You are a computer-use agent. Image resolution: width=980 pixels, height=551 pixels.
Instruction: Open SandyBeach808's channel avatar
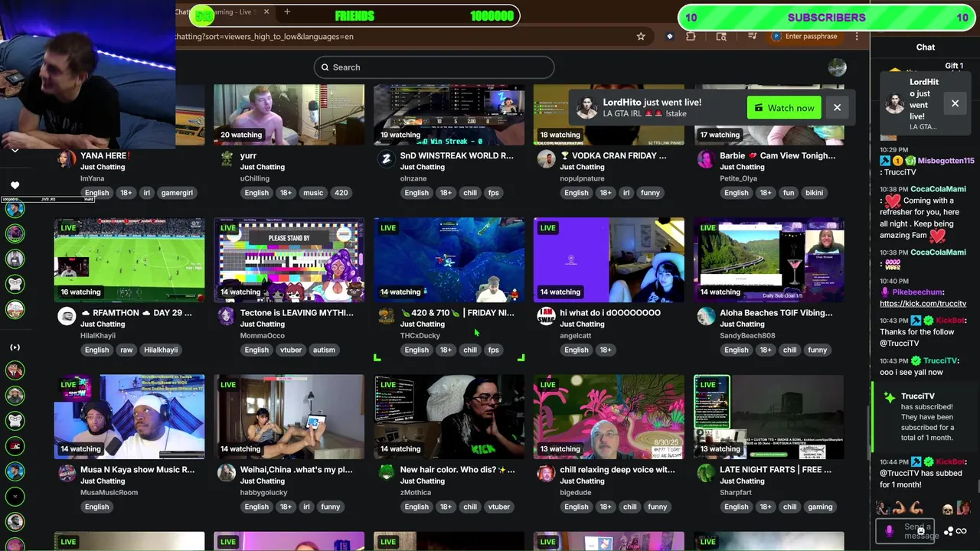(x=706, y=316)
